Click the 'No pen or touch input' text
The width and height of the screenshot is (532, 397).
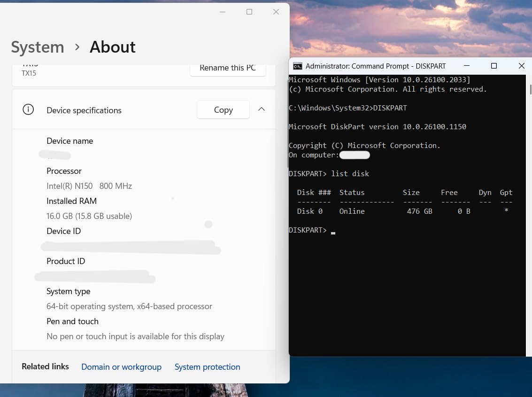coord(135,336)
